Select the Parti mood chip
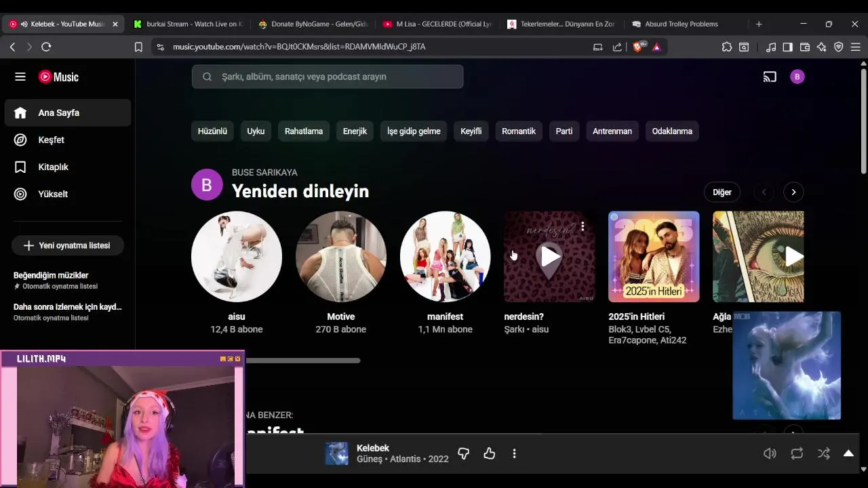 tap(564, 131)
